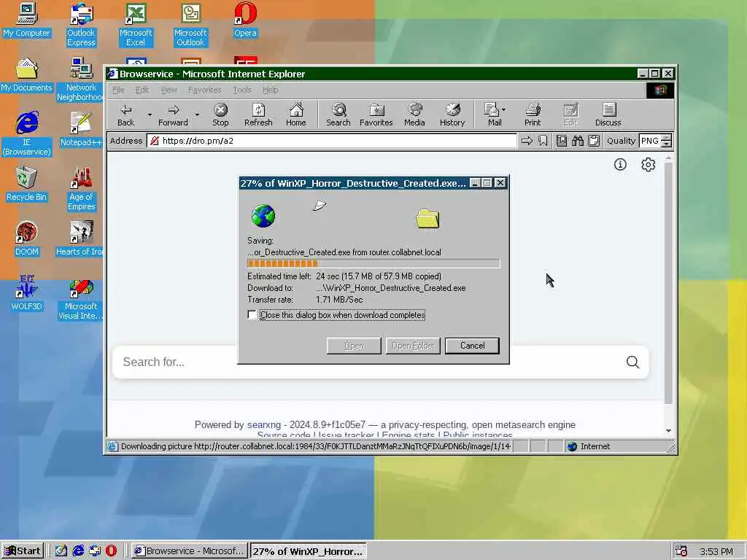The width and height of the screenshot is (747, 560).
Task: Open the Microsoft Excel desktop icon
Action: (x=136, y=24)
